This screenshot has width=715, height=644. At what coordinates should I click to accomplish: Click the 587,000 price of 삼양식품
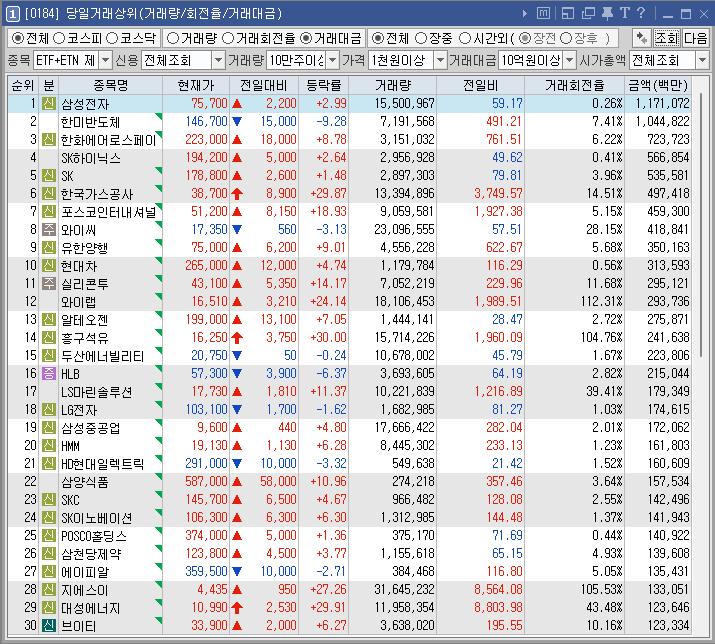[206, 482]
